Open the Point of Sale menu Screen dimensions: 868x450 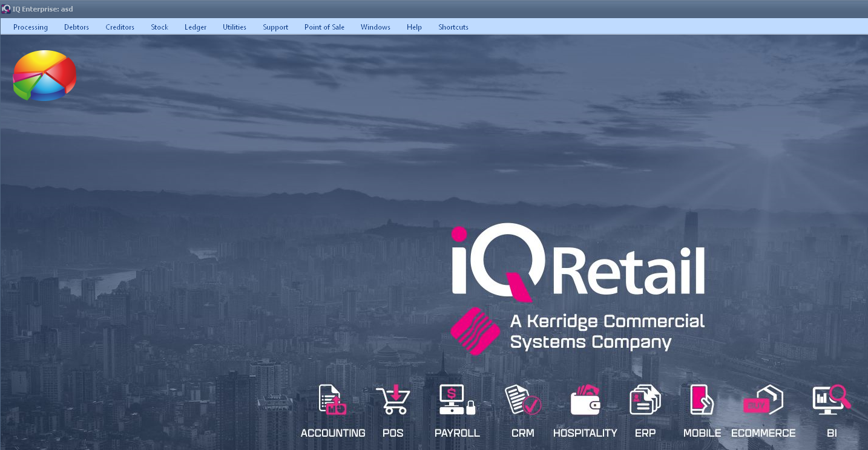pyautogui.click(x=324, y=27)
